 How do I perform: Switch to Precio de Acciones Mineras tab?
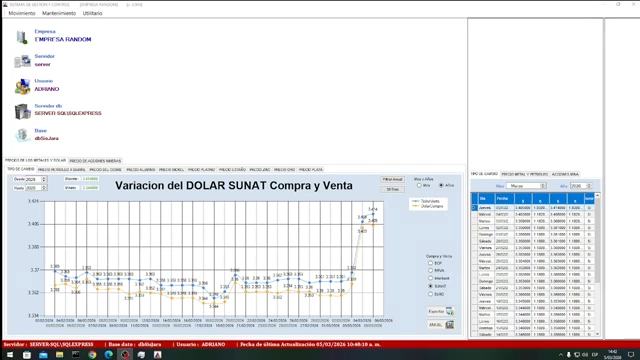click(x=95, y=161)
